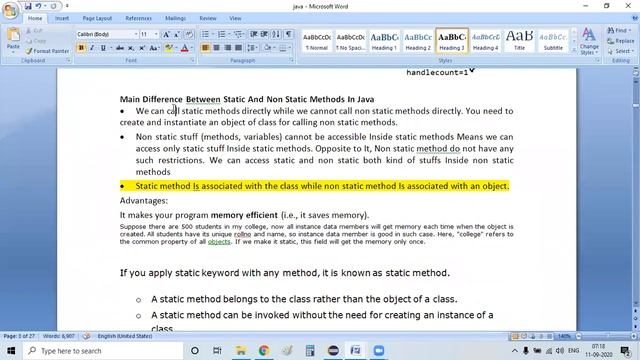640x360 pixels.
Task: Toggle bullet list
Action: tap(205, 34)
